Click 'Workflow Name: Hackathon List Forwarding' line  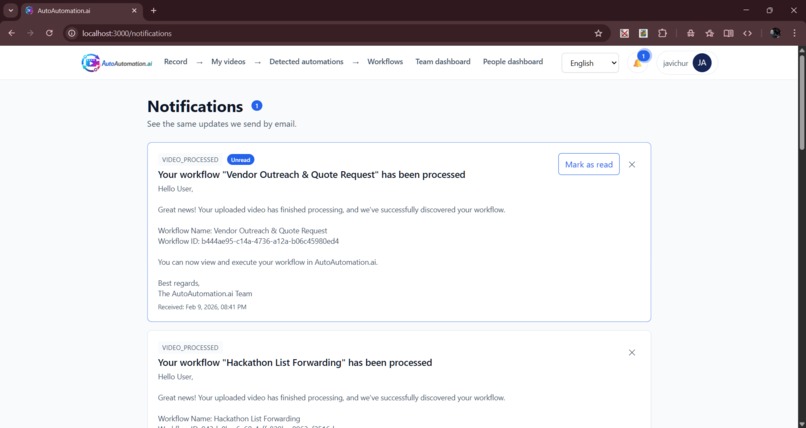[229, 419]
